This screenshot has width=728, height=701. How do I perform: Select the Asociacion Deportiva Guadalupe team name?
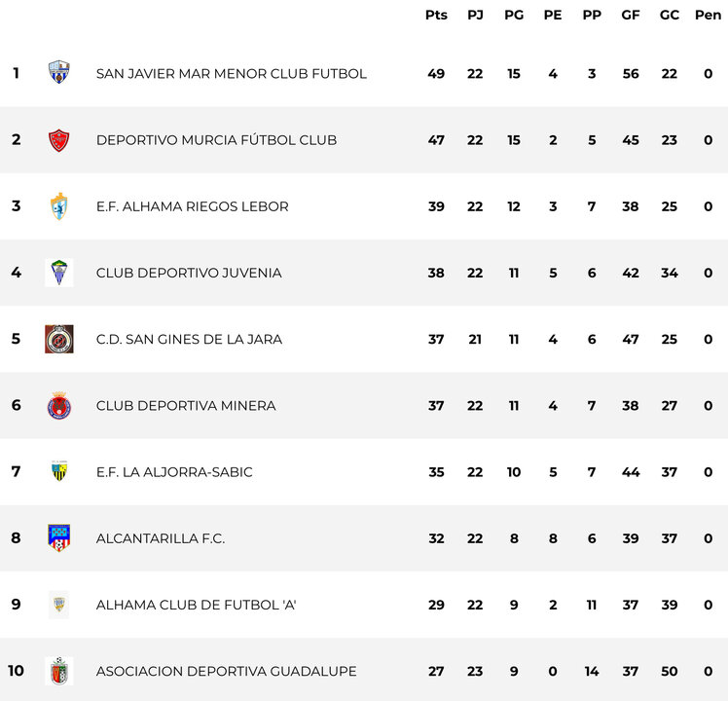tap(226, 671)
